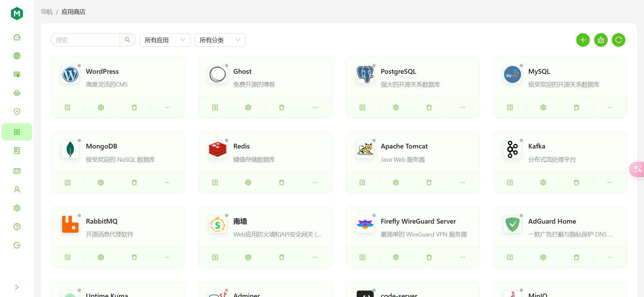Click the logout sidebar icon
The width and height of the screenshot is (644, 297).
(x=17, y=245)
